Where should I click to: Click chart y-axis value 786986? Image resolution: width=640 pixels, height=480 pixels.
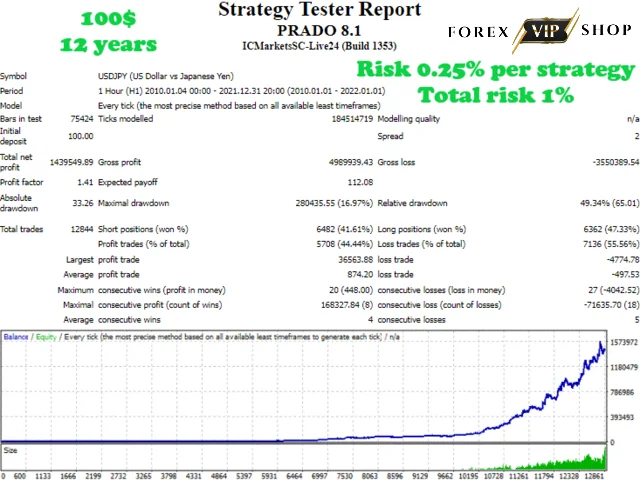click(x=622, y=392)
